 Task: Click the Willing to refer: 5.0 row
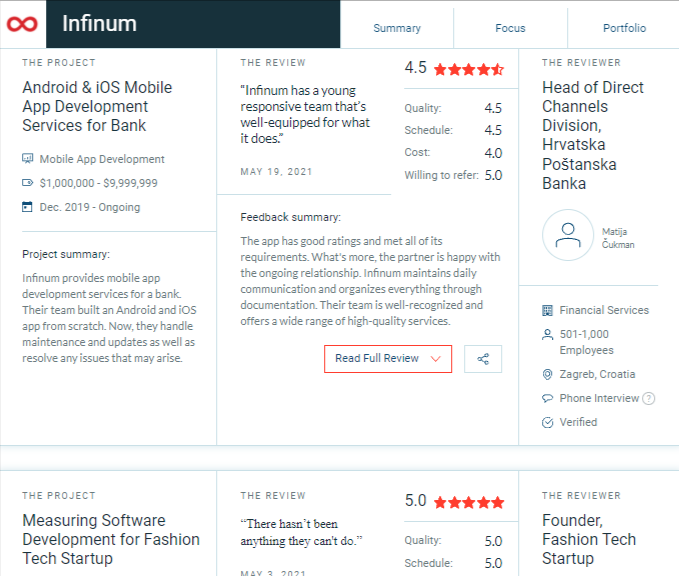click(x=453, y=175)
